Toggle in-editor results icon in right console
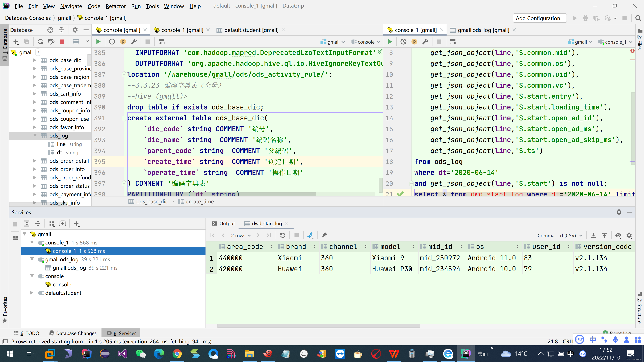Image resolution: width=644 pixels, height=362 pixels. [453, 42]
